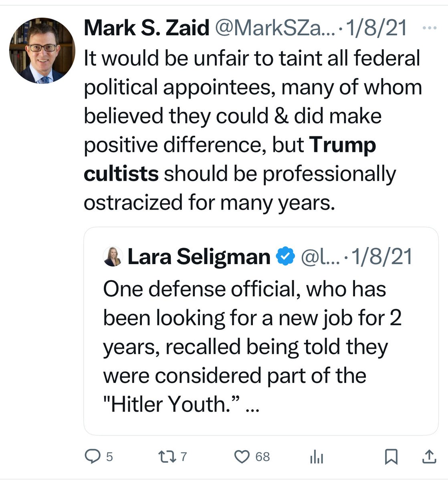The width and height of the screenshot is (448, 481).
Task: Open the view analytics bar chart icon
Action: pos(317,457)
